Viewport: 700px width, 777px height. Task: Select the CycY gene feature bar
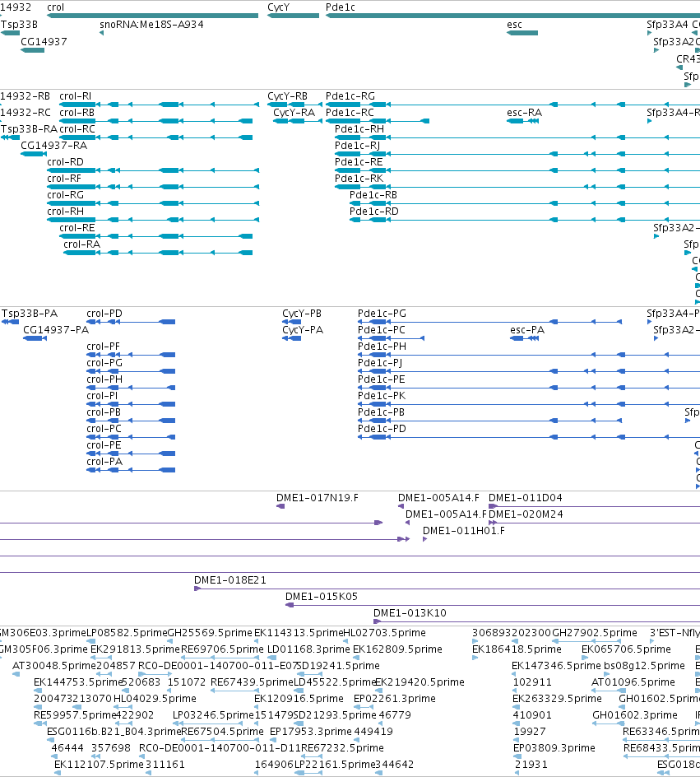coord(293,16)
